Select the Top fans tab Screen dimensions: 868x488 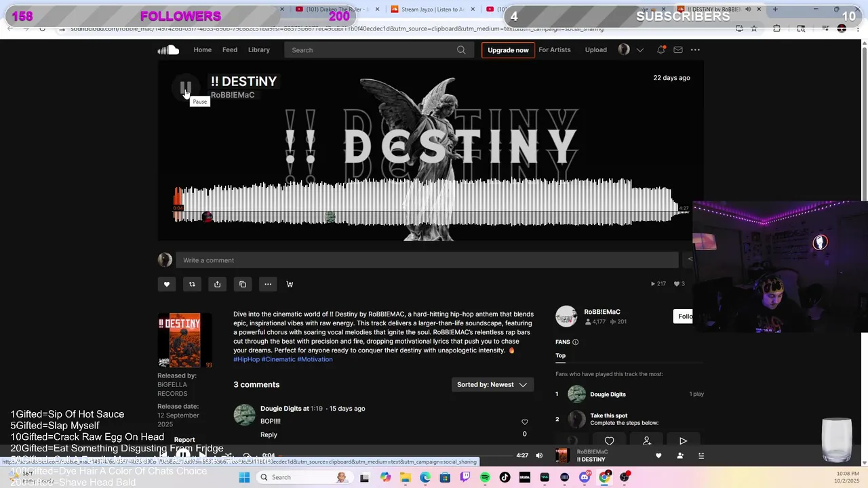[x=560, y=355]
